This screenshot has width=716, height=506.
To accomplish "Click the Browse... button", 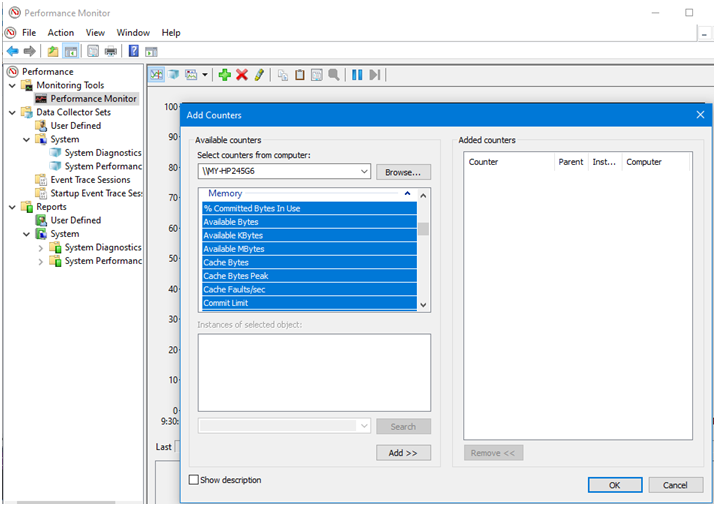I will pyautogui.click(x=403, y=172).
